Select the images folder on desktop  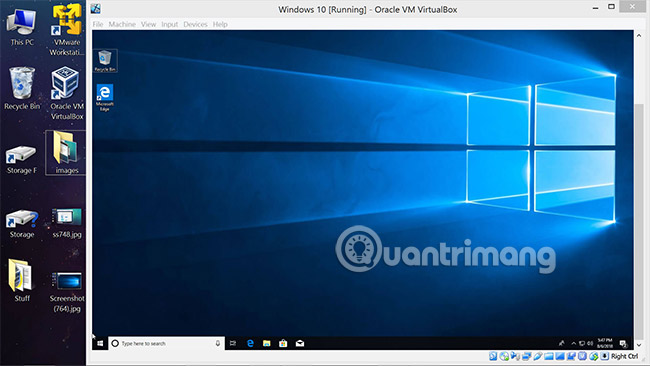[x=66, y=153]
